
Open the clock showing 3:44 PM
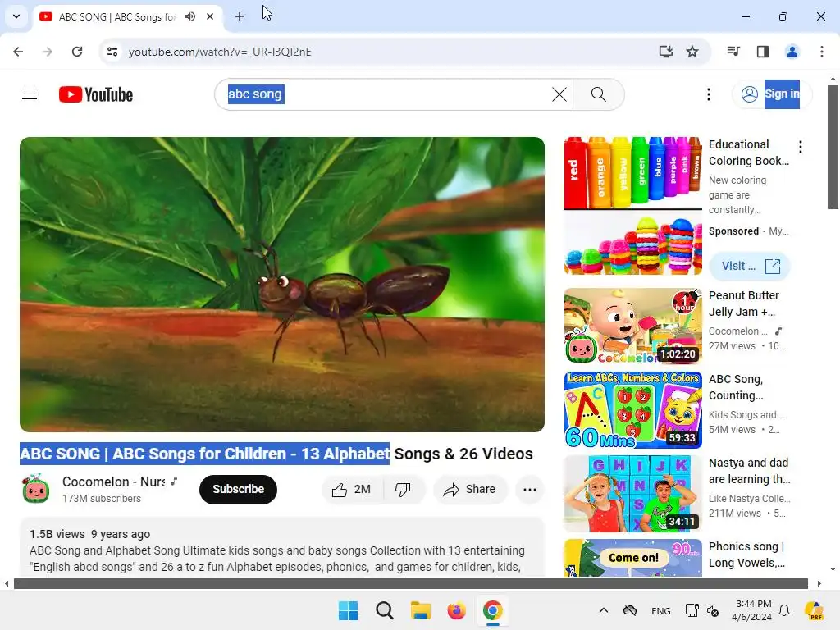(x=753, y=610)
